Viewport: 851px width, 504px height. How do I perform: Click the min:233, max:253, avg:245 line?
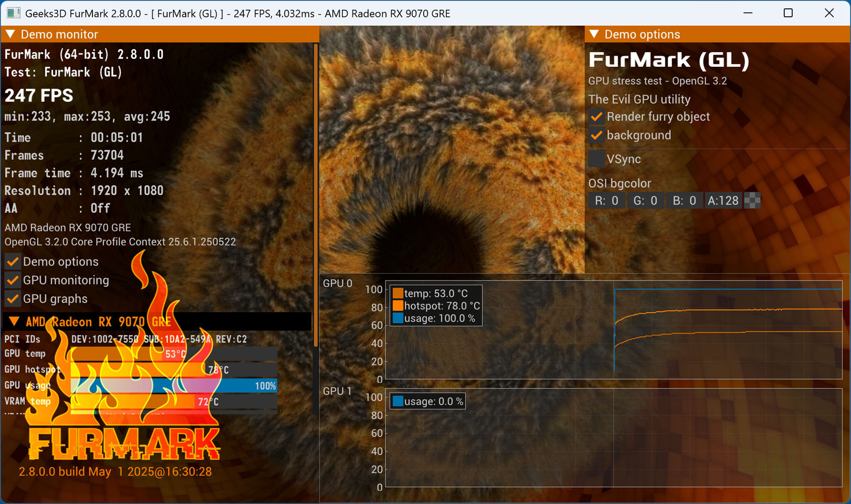point(87,116)
